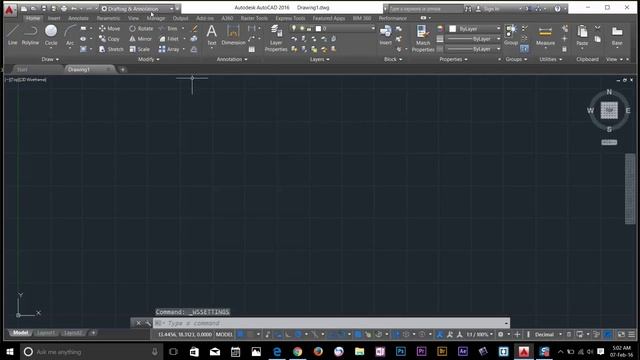Expand the Modify panel
This screenshot has height=360, width=640.
click(149, 59)
